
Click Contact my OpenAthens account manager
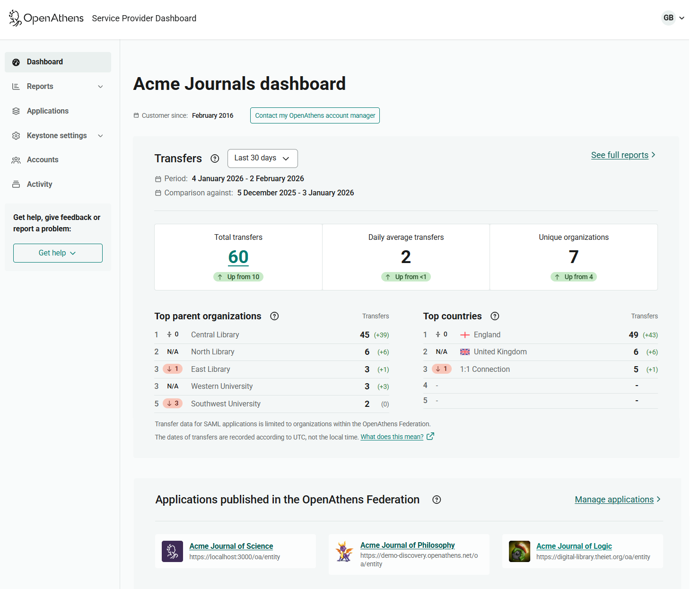315,115
